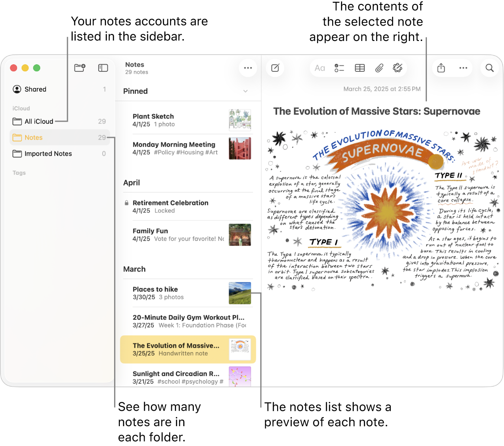Screen dimensions: 504x446
Task: Toggle the sidebar visibility
Action: [103, 68]
